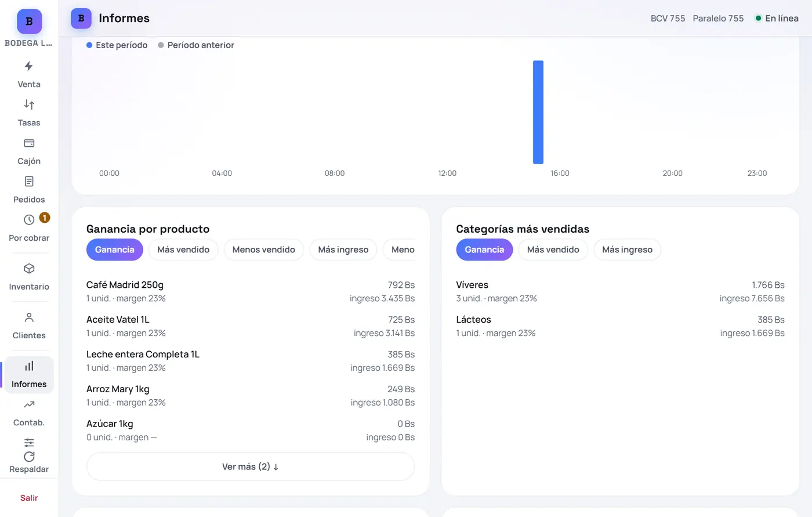Click the orange badge showing 1 pending

[45, 218]
